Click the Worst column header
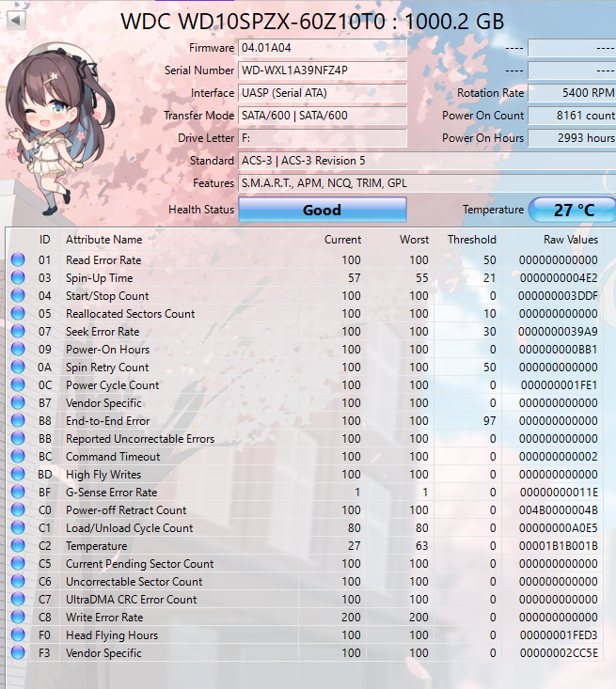The height and width of the screenshot is (689, 616). coord(414,240)
